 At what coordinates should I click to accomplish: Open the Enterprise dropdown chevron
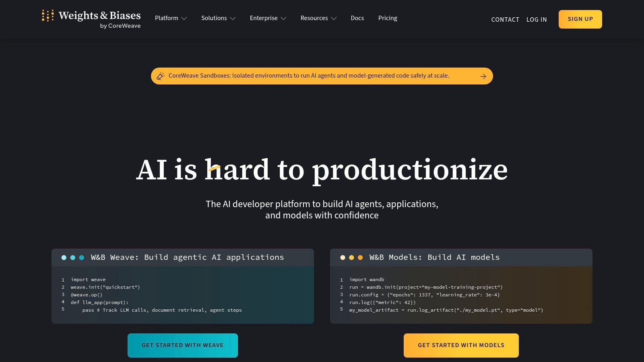click(x=283, y=19)
